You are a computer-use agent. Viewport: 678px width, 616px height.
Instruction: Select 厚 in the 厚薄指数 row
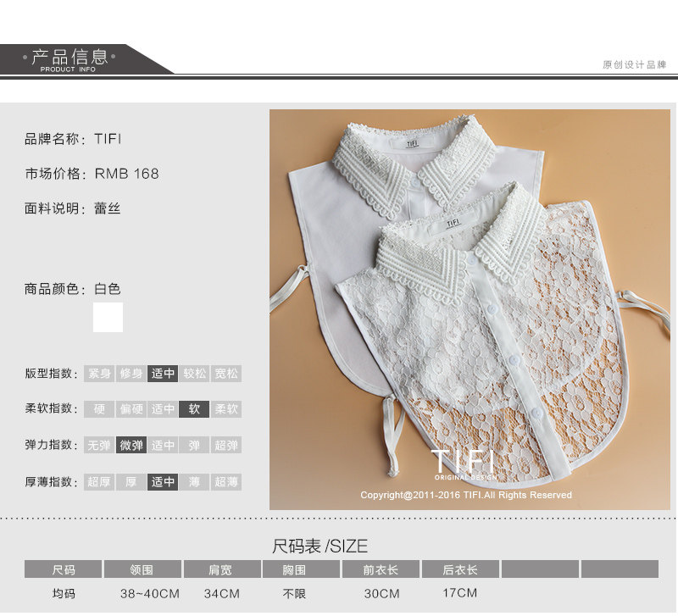[131, 481]
